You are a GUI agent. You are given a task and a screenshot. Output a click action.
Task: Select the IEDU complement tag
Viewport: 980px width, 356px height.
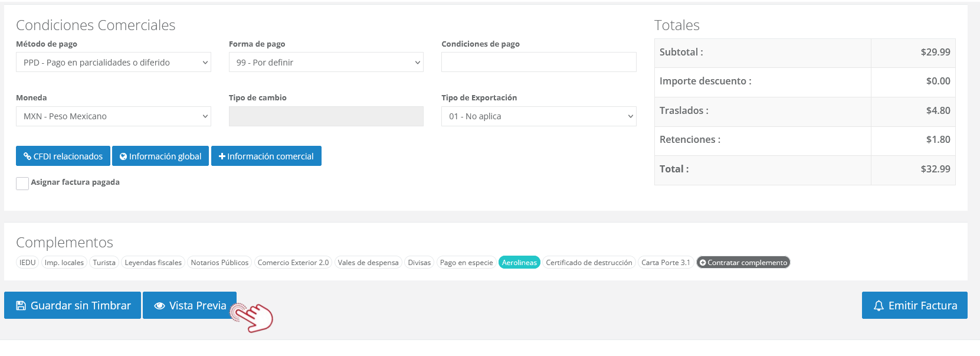pyautogui.click(x=27, y=263)
